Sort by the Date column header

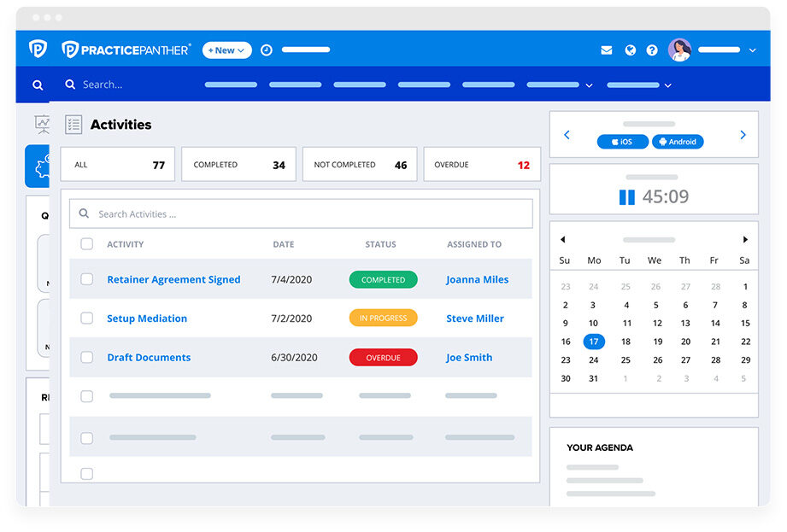point(284,244)
